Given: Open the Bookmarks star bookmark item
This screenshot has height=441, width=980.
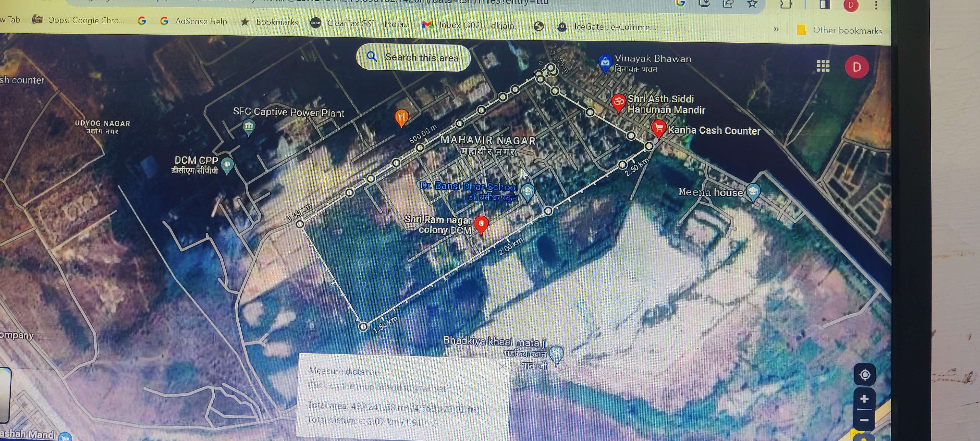Looking at the screenshot, I should pyautogui.click(x=269, y=22).
